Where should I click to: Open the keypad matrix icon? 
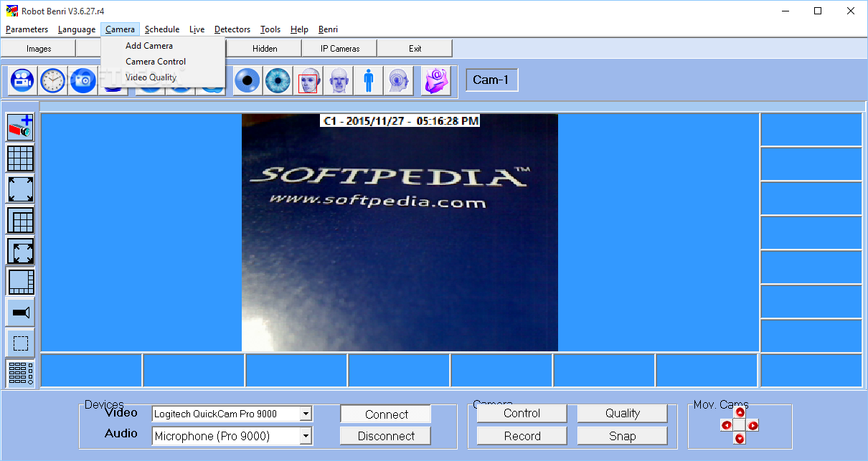[x=21, y=374]
